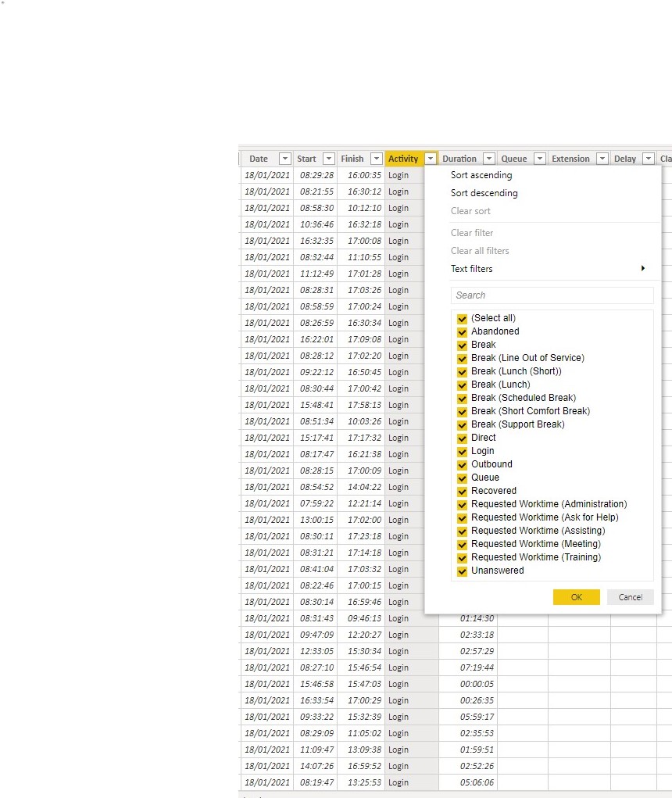Uncheck the Break (Lunch) checkbox
The height and width of the screenshot is (798, 672).
click(462, 385)
